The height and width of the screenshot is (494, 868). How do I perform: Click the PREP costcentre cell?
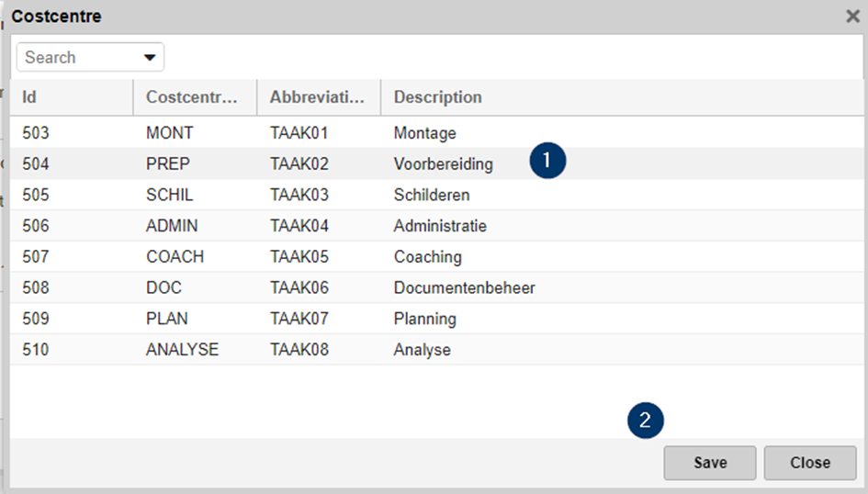click(168, 164)
